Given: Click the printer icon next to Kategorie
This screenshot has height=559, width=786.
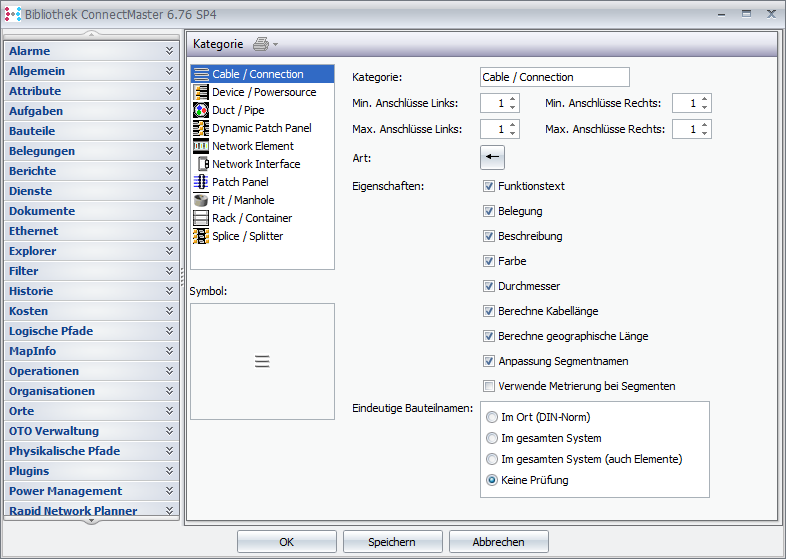Looking at the screenshot, I should [x=261, y=44].
